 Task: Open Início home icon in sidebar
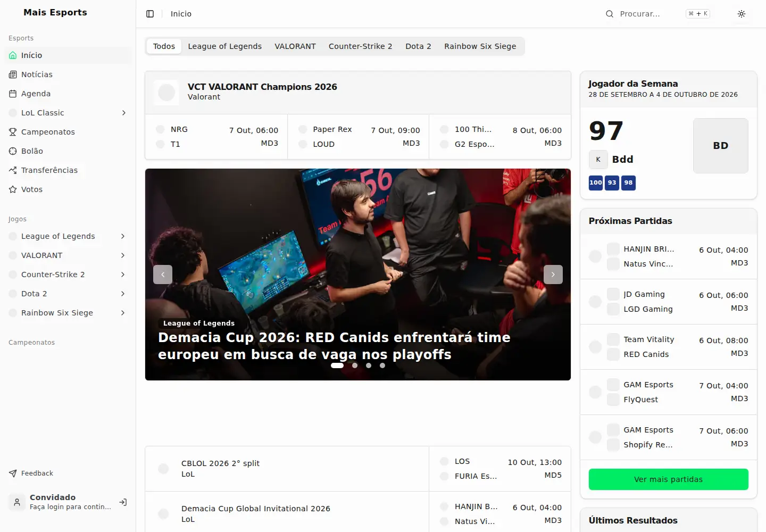pyautogui.click(x=13, y=55)
